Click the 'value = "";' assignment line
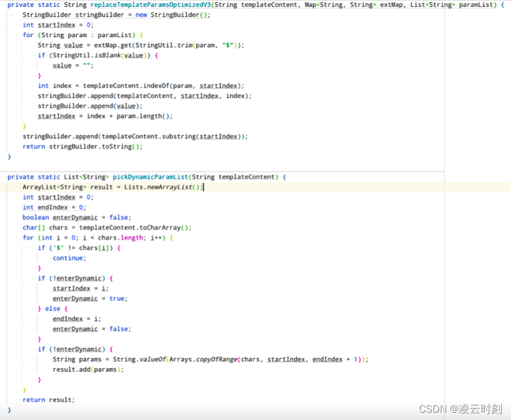511x420 pixels. [x=73, y=66]
